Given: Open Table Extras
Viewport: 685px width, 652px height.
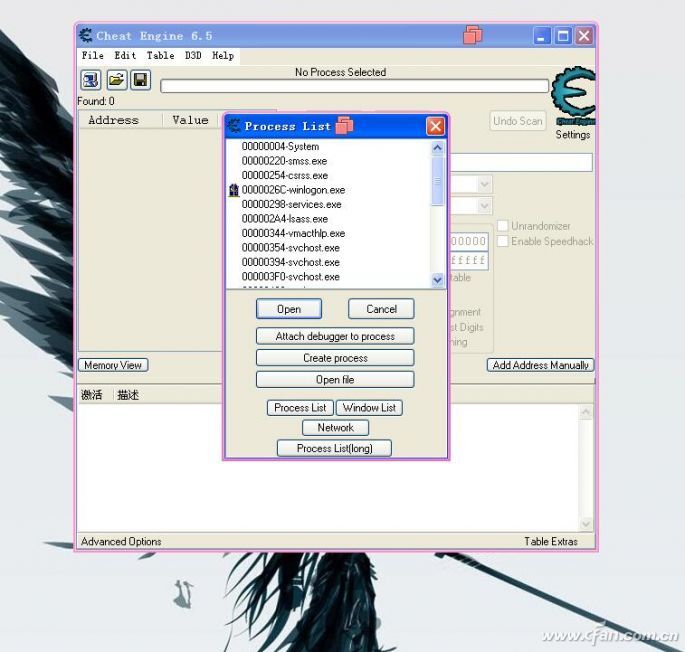Looking at the screenshot, I should (551, 541).
